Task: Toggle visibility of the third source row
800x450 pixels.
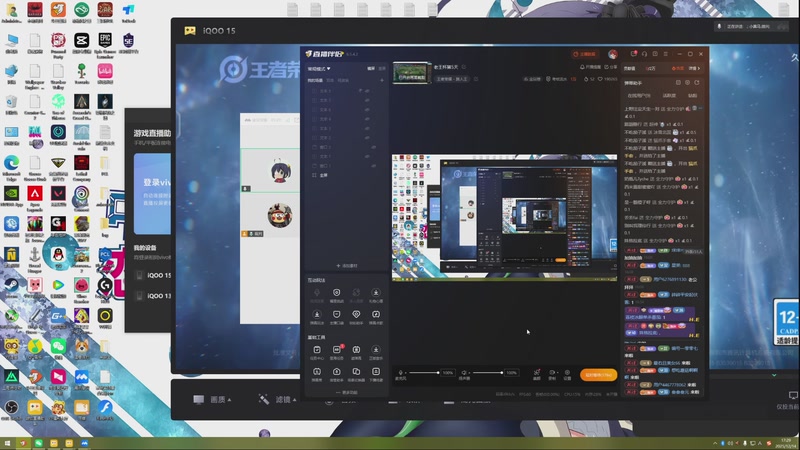Action: 366,110
